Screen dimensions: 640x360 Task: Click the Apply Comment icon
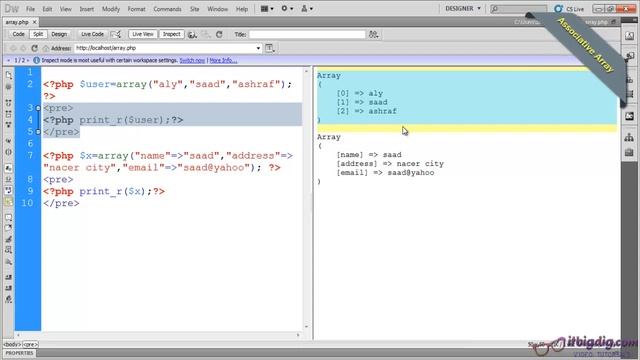coord(9,218)
